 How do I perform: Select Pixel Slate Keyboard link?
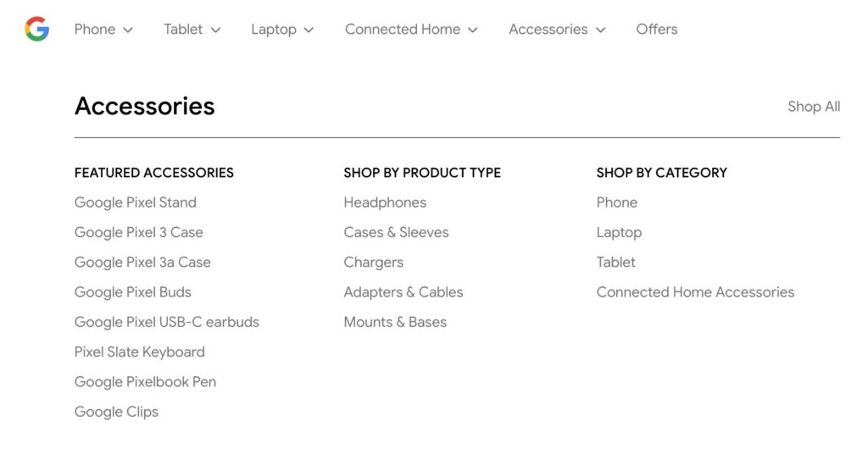[140, 352]
